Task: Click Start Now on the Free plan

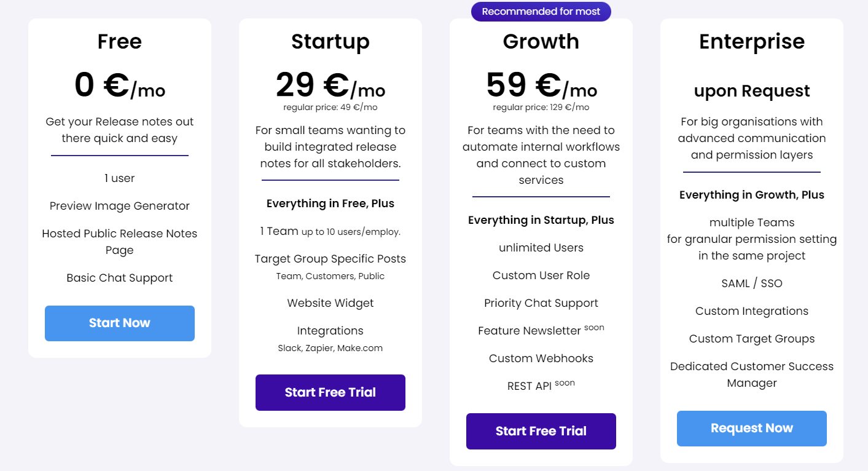Action: (120, 323)
